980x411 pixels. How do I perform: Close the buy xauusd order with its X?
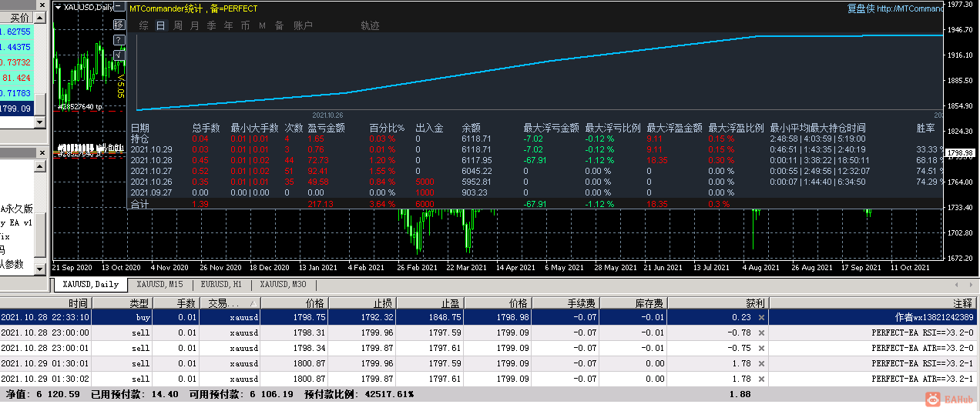pos(761,317)
